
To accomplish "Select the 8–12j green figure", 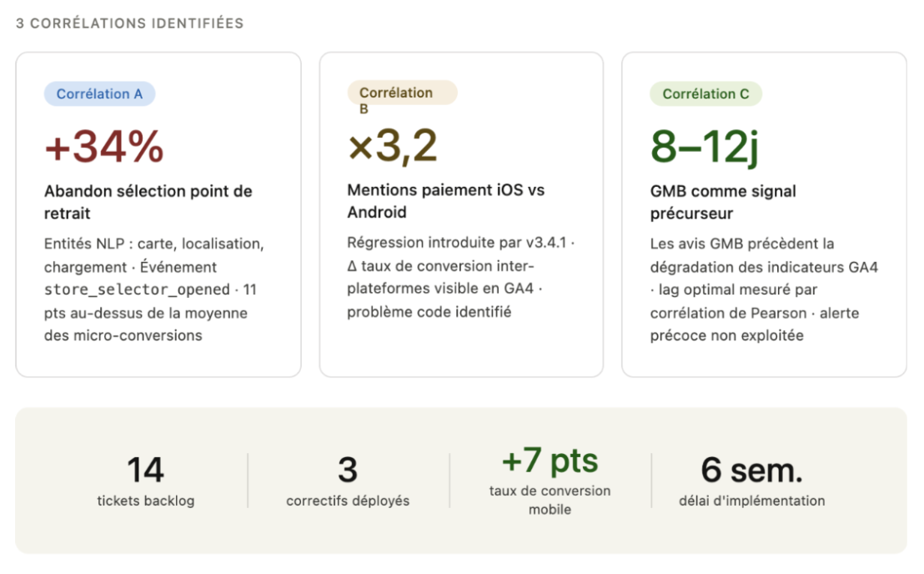I will pyautogui.click(x=704, y=148).
